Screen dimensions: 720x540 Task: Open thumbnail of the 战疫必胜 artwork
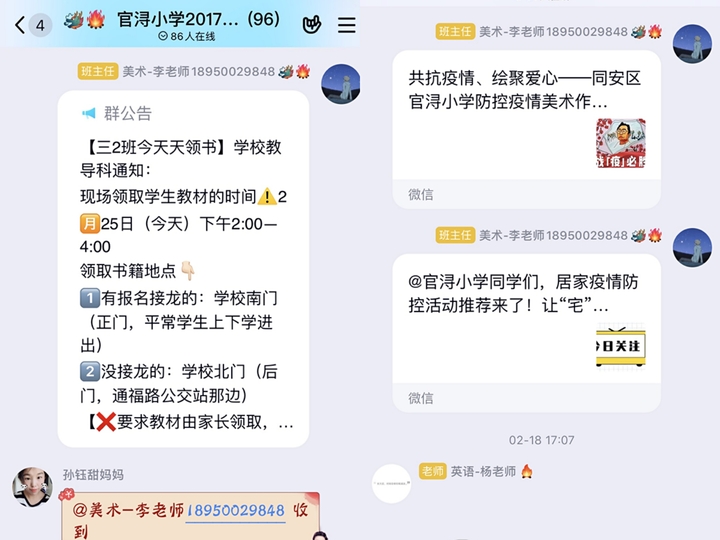(621, 143)
